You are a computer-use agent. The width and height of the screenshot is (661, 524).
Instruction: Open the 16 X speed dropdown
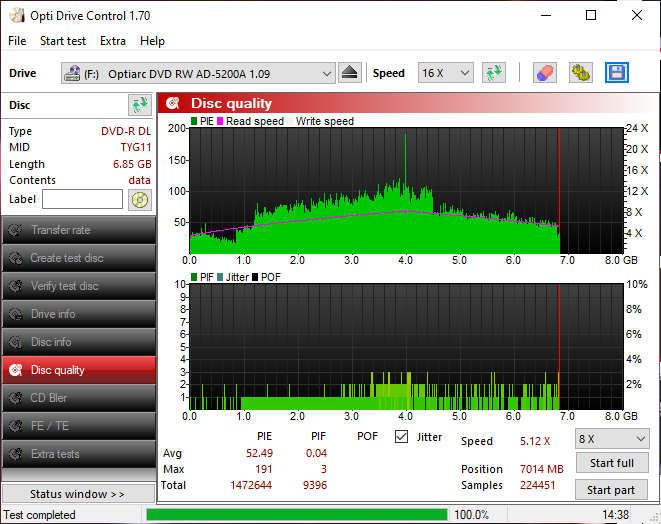pyautogui.click(x=446, y=73)
